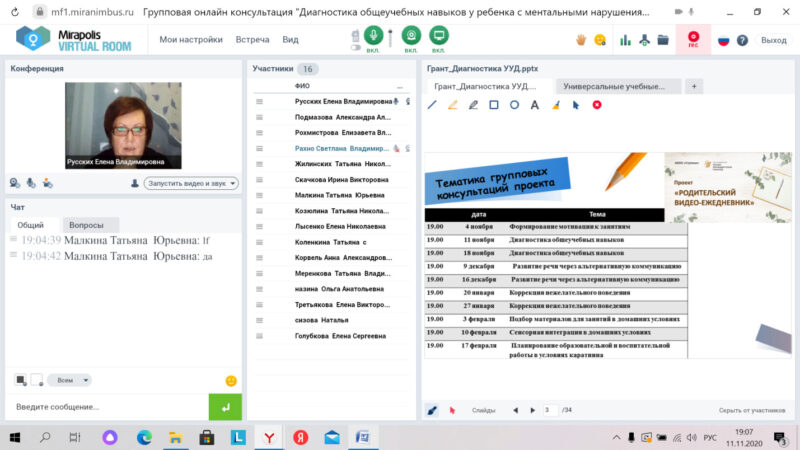Viewport: 800px width, 450px height.
Task: Toggle the screen sharing green button
Action: pos(439,35)
